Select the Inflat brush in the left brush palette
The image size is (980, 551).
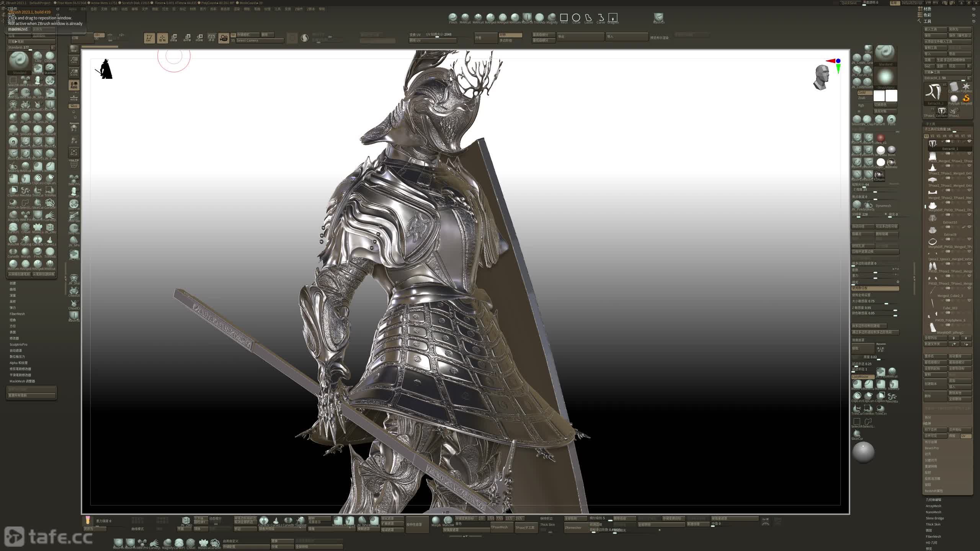coord(13,118)
